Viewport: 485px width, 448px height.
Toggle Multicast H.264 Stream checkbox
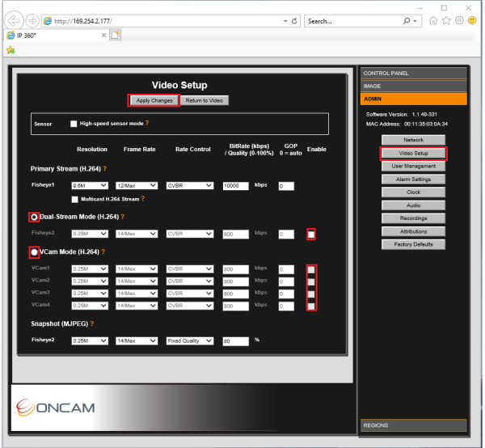tap(74, 200)
